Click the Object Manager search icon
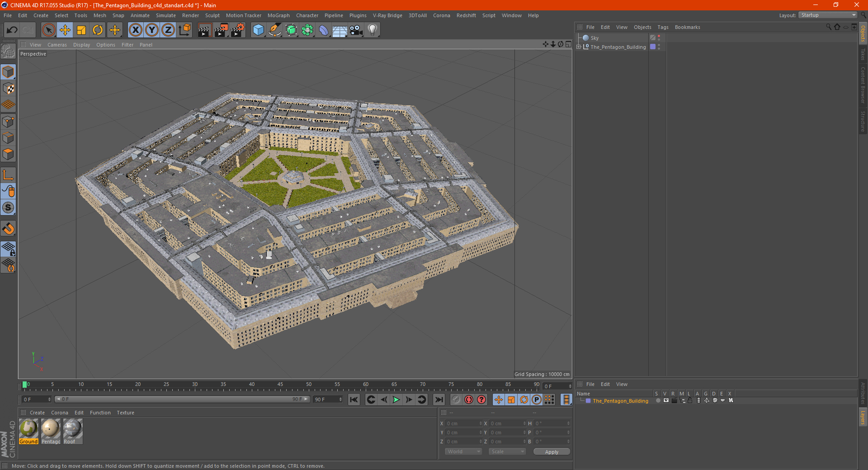The image size is (868, 470). (x=829, y=27)
